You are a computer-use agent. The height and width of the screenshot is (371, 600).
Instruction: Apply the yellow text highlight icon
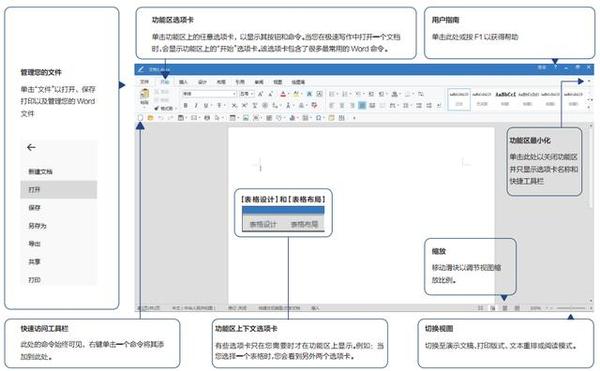pos(296,94)
